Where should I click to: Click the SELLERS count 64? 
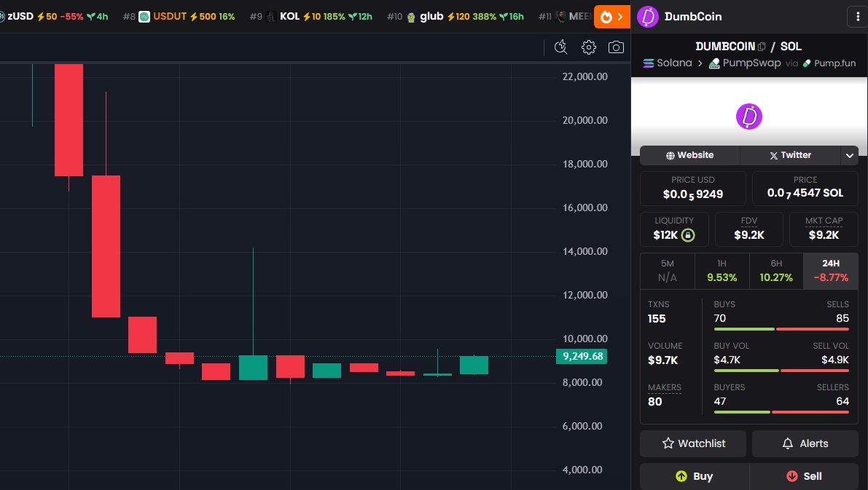click(842, 401)
